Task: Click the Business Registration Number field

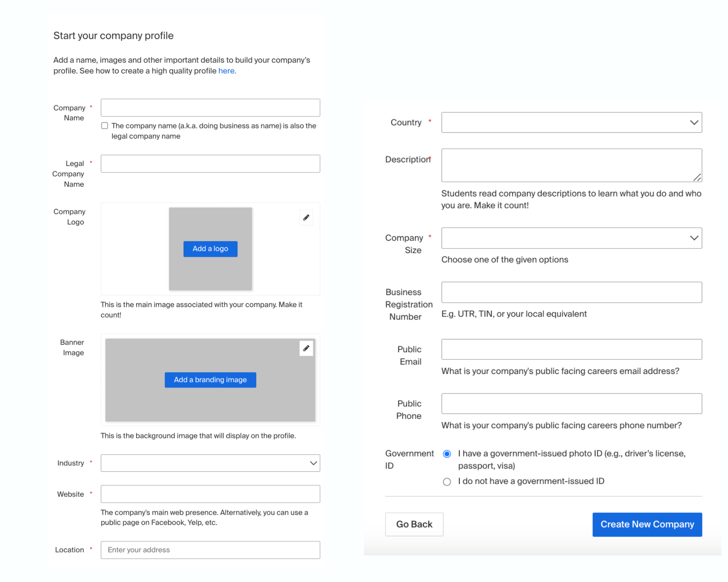Action: tap(571, 292)
